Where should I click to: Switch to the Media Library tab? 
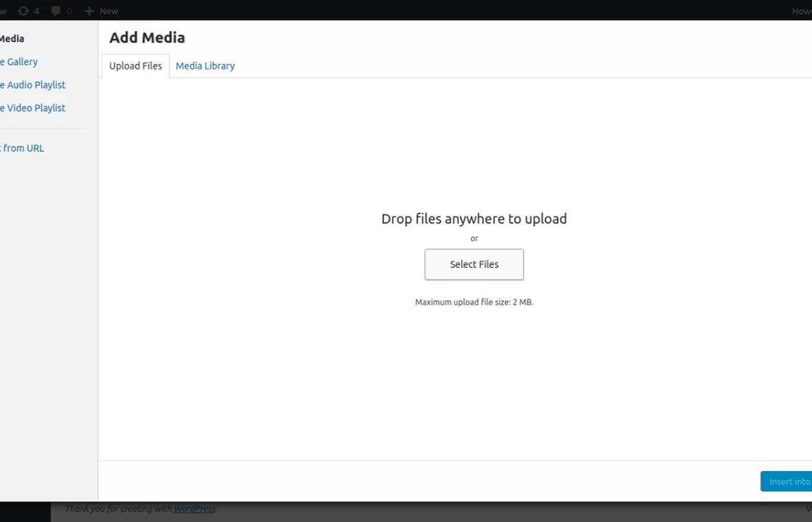coord(205,66)
